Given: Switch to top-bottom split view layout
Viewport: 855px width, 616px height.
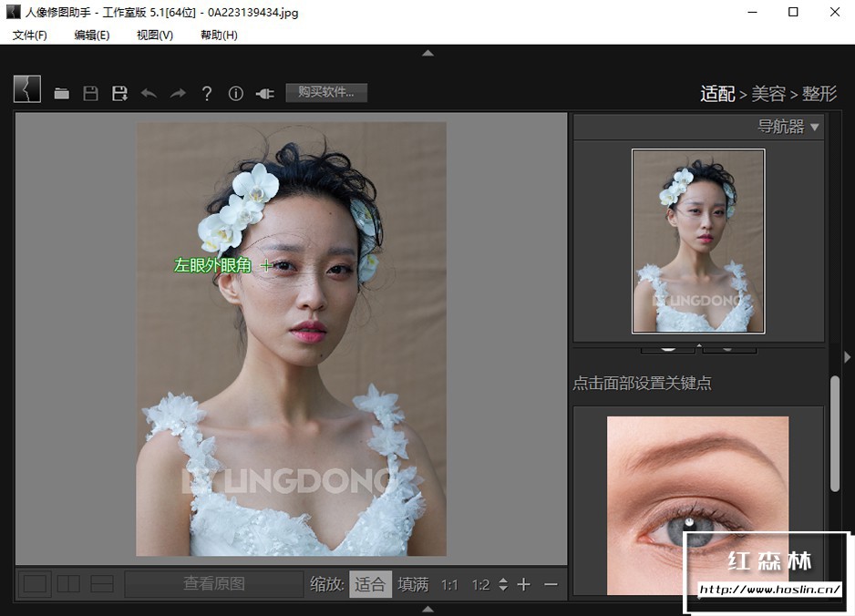Looking at the screenshot, I should [102, 584].
